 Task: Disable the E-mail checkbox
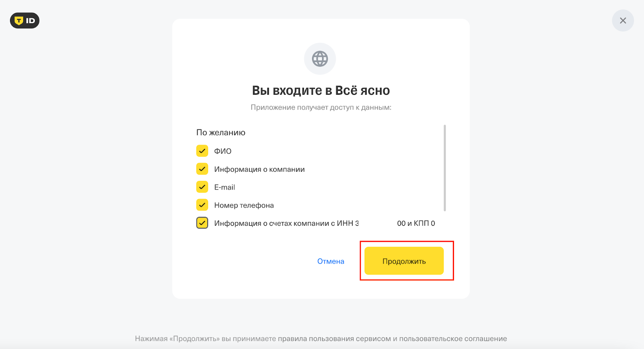pos(202,187)
